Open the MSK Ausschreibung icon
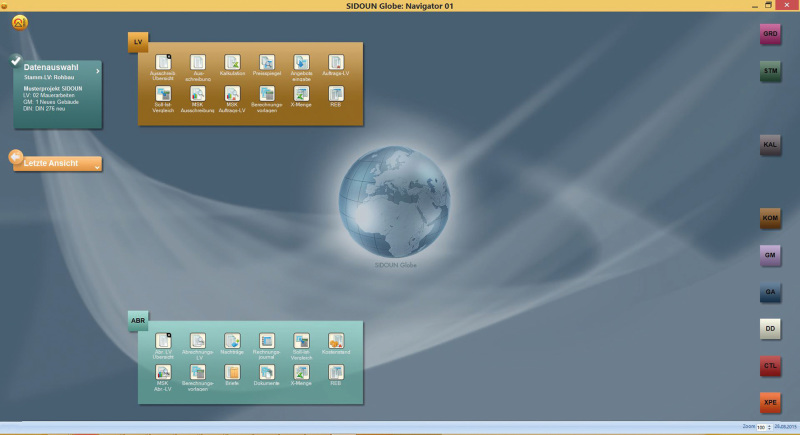 coord(197,94)
